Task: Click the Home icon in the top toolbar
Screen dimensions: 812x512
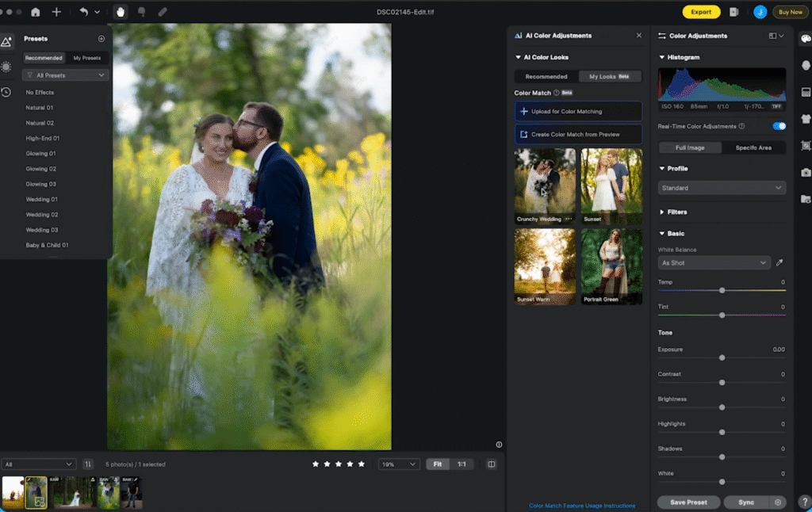Action: click(x=35, y=12)
